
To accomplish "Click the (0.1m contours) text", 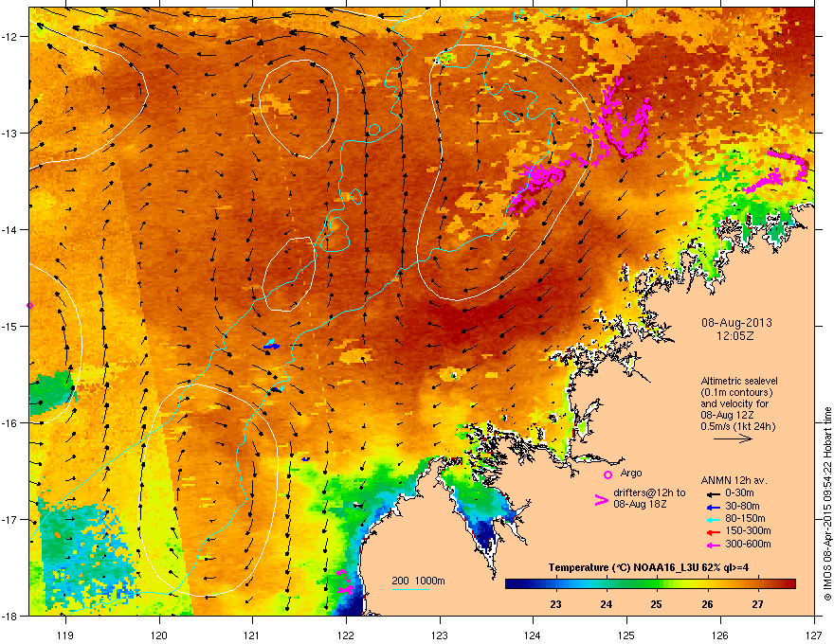I will tap(736, 393).
